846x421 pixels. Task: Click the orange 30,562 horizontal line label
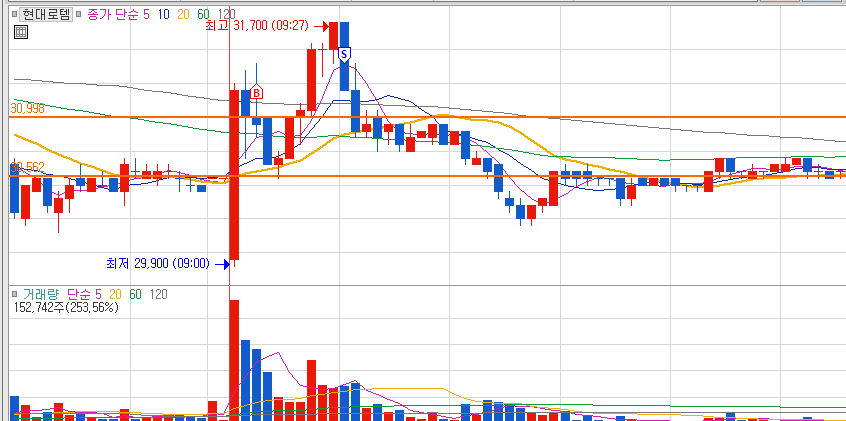tap(28, 167)
